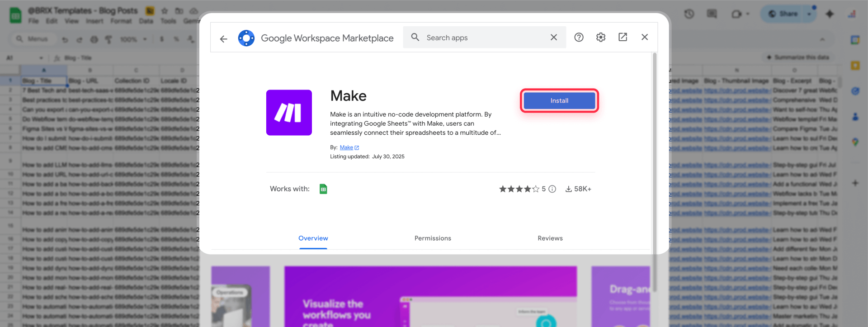Open the Maps side panel icon
The width and height of the screenshot is (868, 327).
coord(855,142)
